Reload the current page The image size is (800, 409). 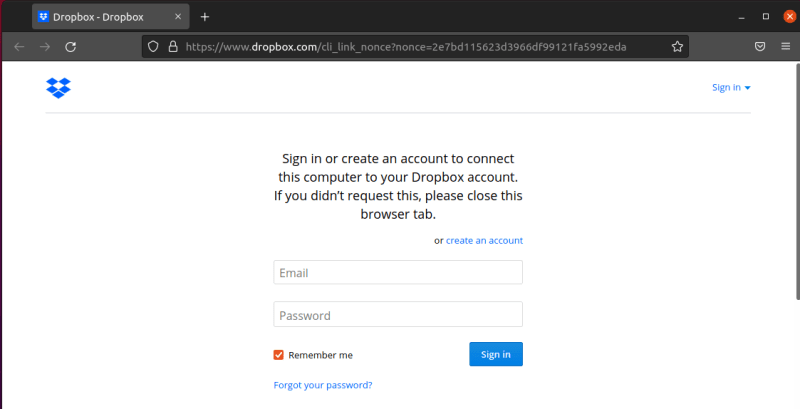pos(71,46)
